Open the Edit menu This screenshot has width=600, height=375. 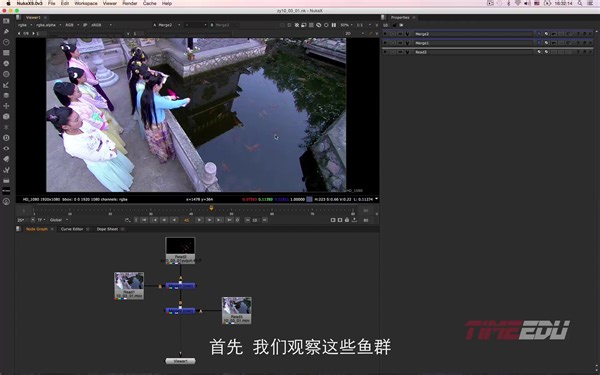65,3
